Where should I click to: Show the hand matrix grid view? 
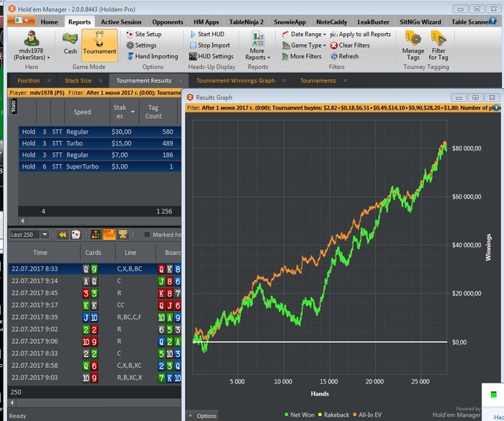coord(96,235)
